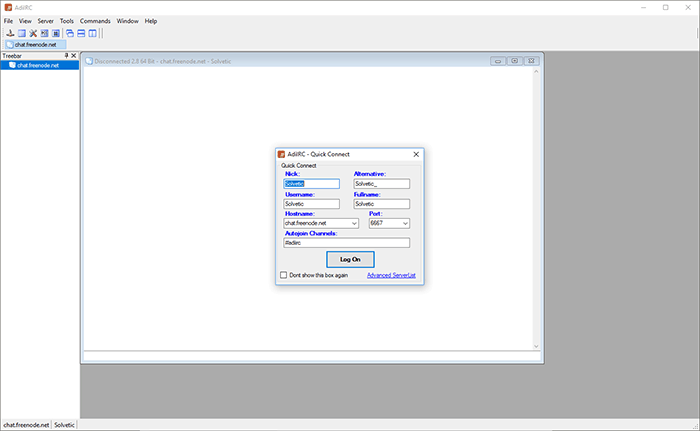Screen dimensions: 700x431
Task: Click the blue window icon beside connect
Action: click(x=22, y=33)
